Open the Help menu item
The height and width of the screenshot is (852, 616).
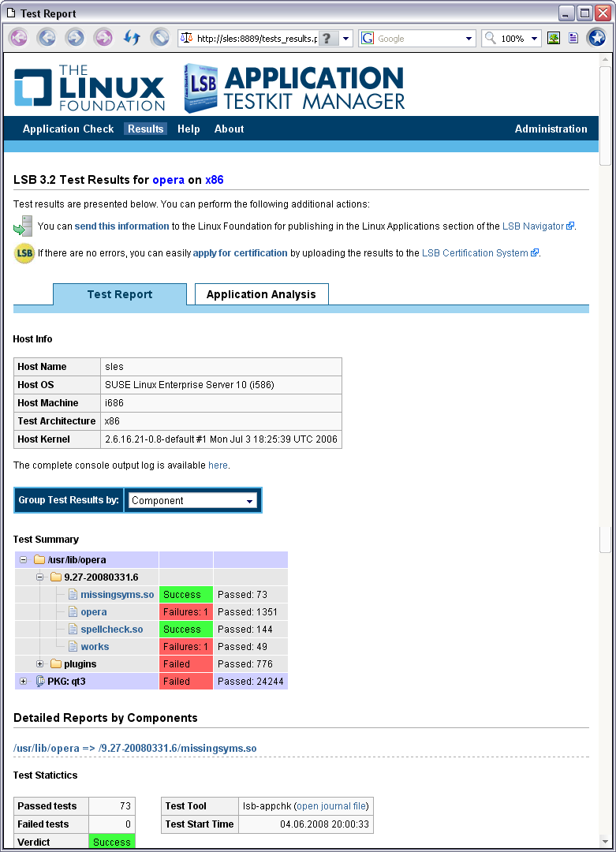pos(189,129)
